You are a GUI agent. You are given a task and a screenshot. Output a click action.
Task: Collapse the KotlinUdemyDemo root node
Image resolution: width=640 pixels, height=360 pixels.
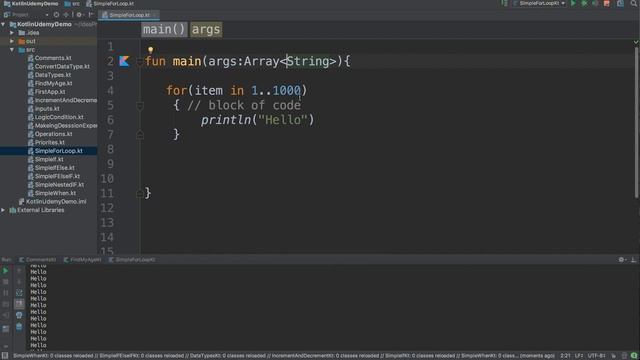(x=3, y=24)
